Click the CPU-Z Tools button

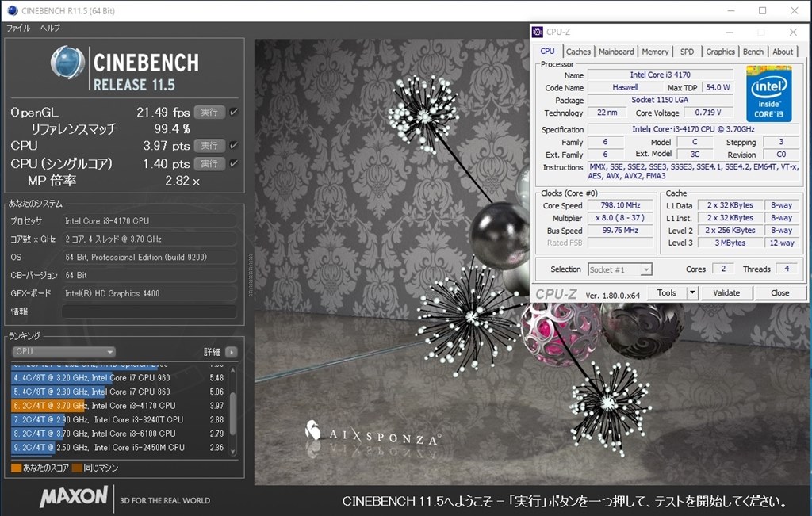[x=667, y=293]
